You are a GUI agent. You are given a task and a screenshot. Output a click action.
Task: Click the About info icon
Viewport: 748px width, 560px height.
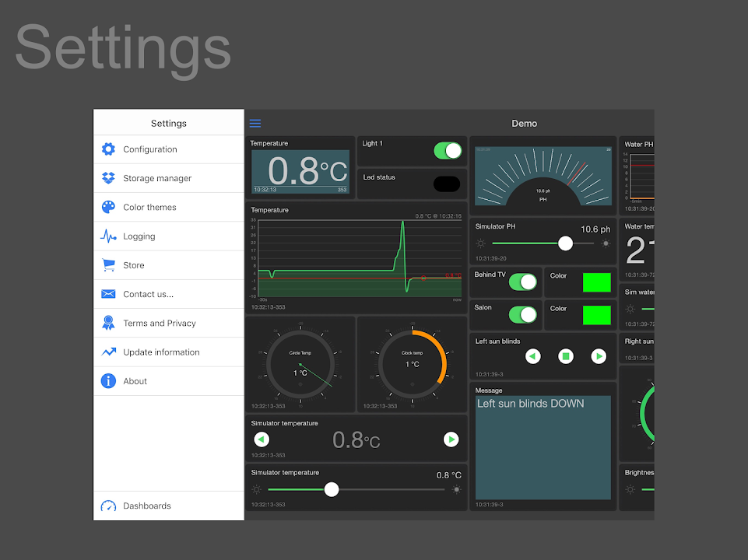[x=108, y=381]
